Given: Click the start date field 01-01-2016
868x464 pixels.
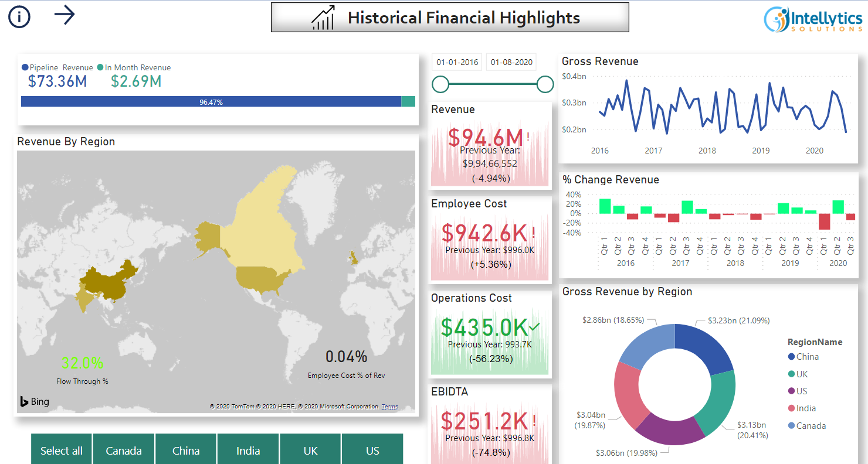Looking at the screenshot, I should (x=457, y=62).
